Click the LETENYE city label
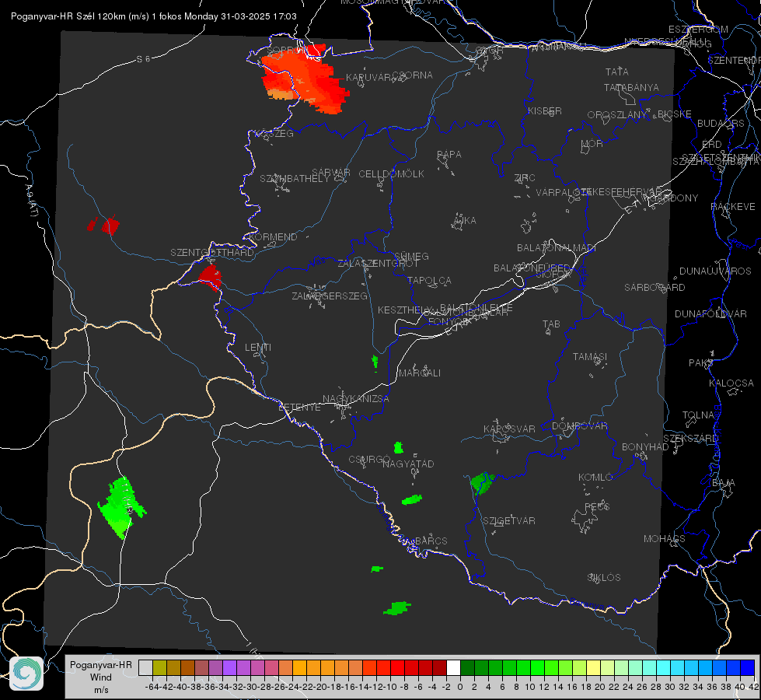 (x=299, y=408)
